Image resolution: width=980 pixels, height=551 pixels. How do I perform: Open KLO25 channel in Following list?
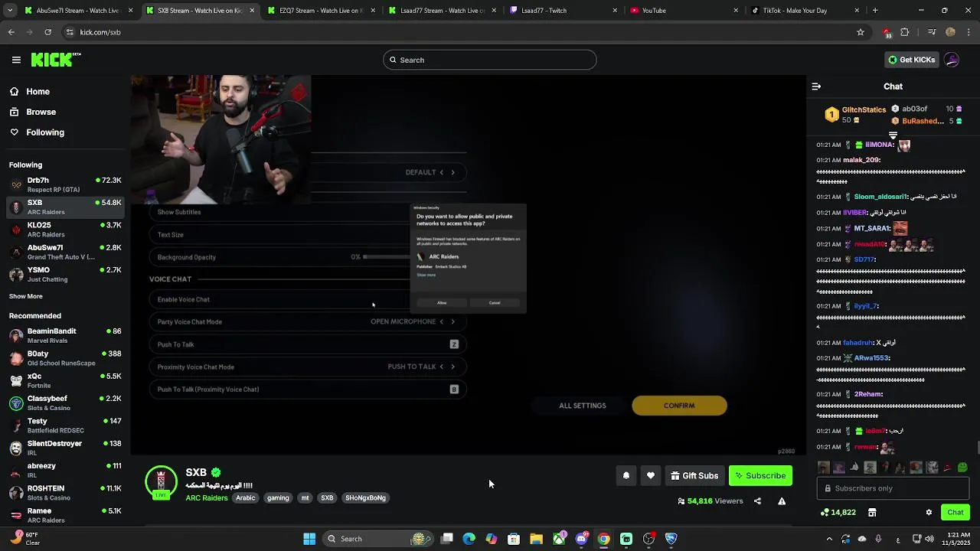pyautogui.click(x=65, y=230)
